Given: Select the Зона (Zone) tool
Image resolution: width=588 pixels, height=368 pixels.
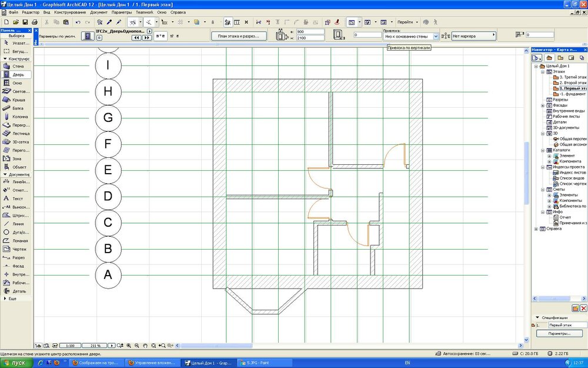Looking at the screenshot, I should 16,158.
